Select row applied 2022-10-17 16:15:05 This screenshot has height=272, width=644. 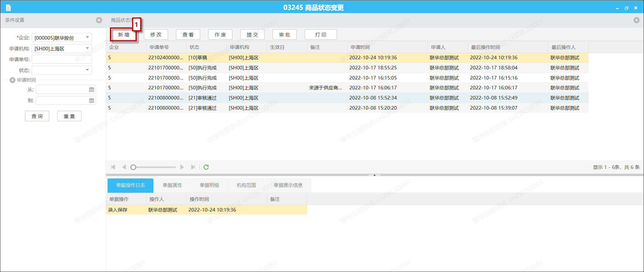(x=347, y=78)
